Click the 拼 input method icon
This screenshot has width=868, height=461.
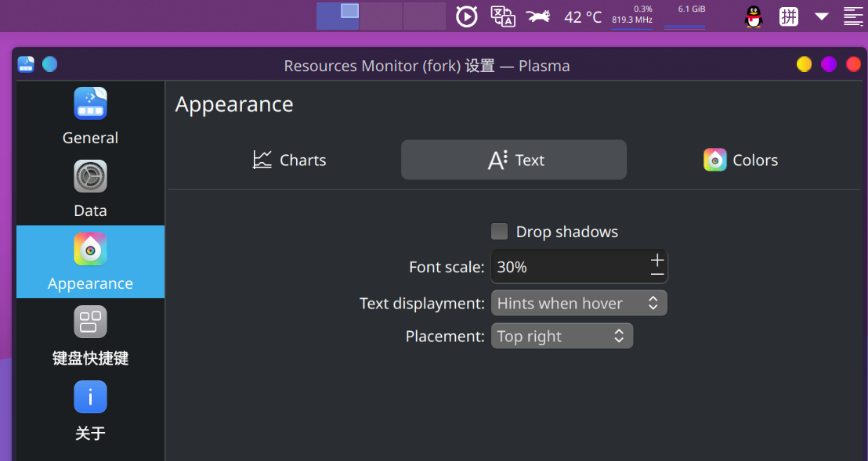(788, 16)
